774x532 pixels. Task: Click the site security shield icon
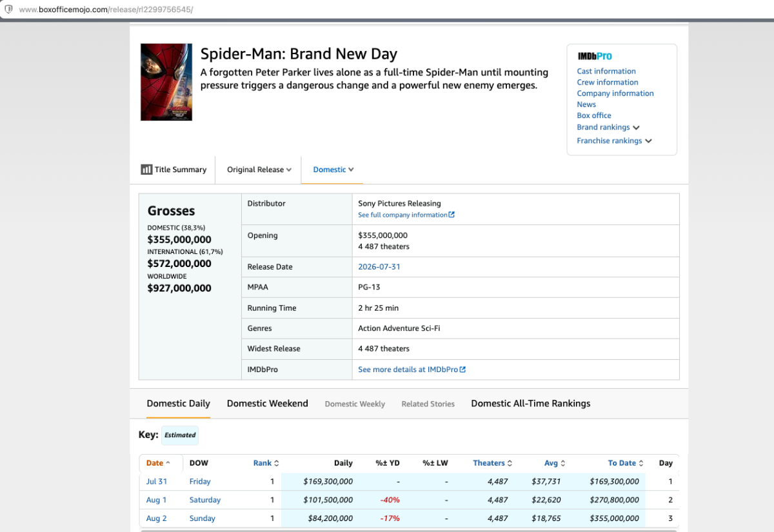[9, 10]
